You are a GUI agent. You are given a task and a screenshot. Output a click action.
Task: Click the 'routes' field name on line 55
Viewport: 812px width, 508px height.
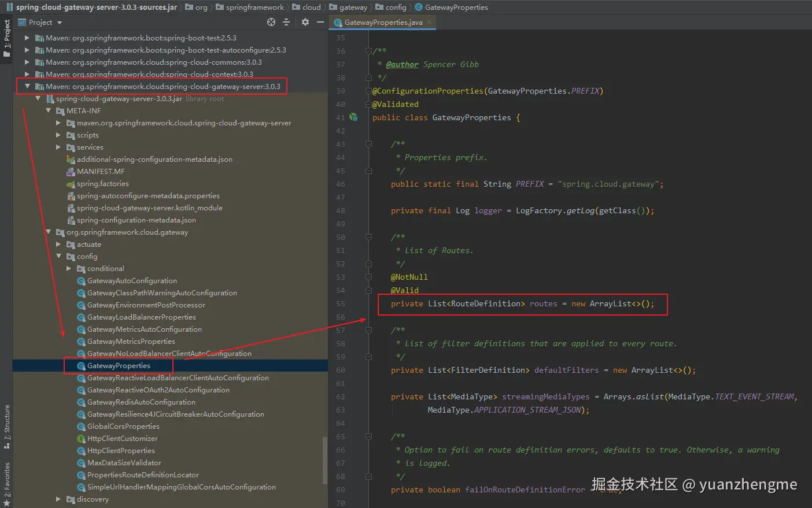(x=544, y=303)
